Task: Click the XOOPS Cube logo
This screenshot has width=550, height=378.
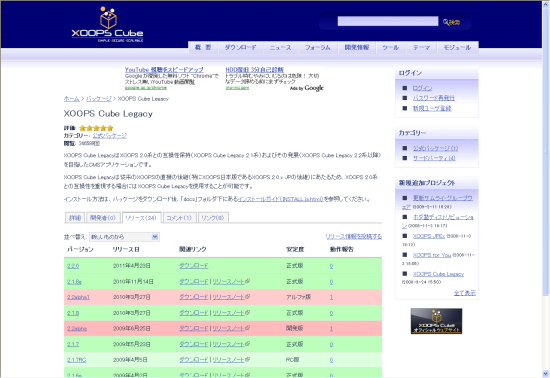Action: (107, 25)
